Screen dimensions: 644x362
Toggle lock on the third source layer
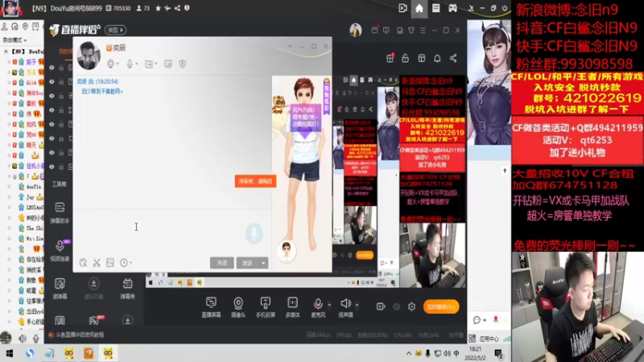[x=61, y=96]
